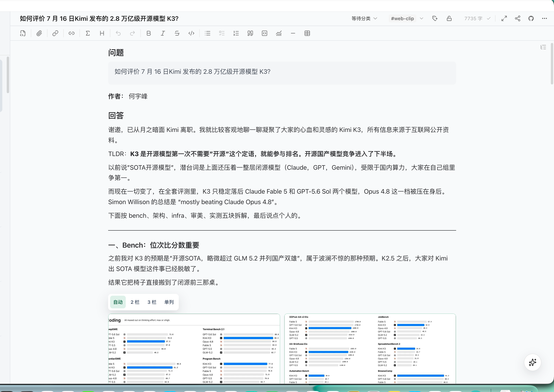Toggle strikethrough formatting
The image size is (554, 392).
point(177,33)
